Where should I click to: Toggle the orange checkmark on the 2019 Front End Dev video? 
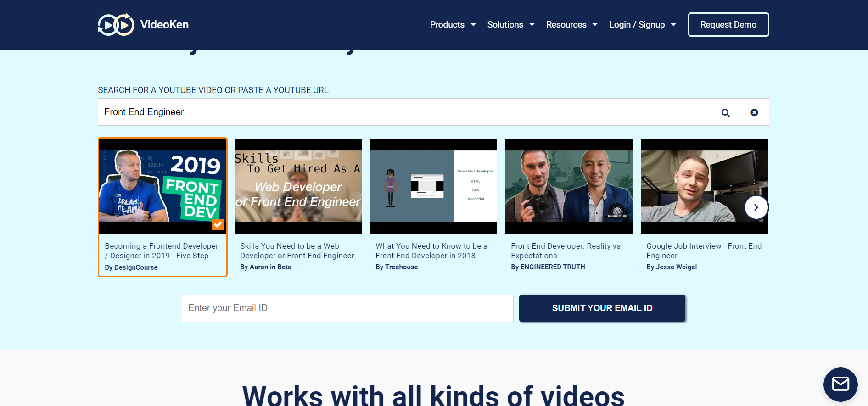pyautogui.click(x=218, y=225)
